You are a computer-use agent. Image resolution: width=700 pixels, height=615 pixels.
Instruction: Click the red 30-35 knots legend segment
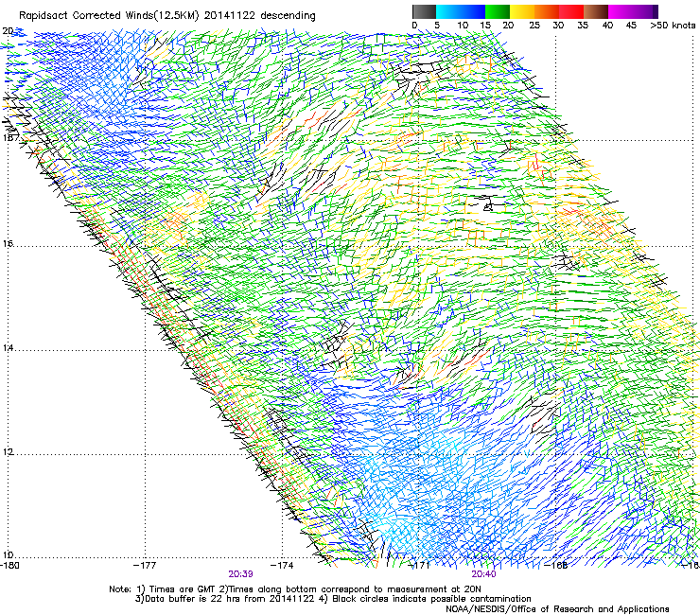point(571,11)
